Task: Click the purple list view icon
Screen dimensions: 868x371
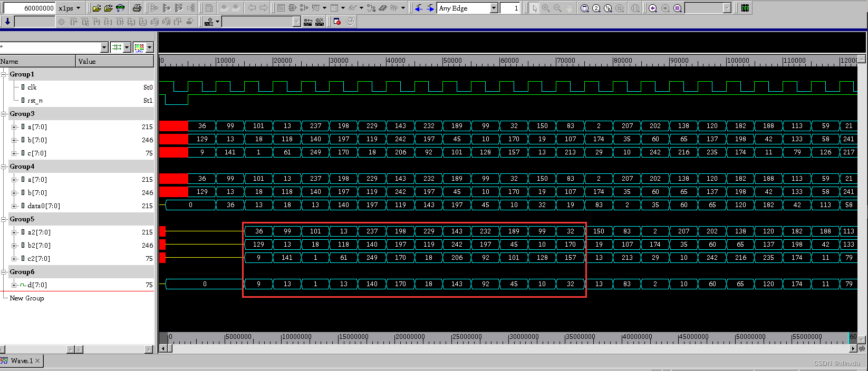Action: pos(677,8)
